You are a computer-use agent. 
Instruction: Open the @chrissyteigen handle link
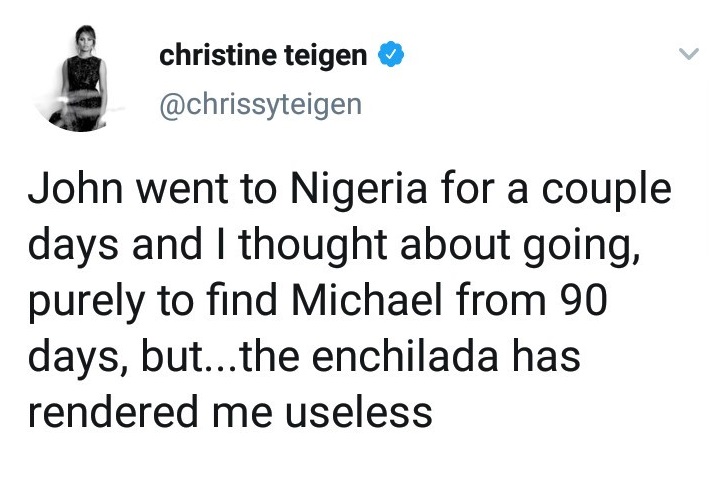point(259,104)
